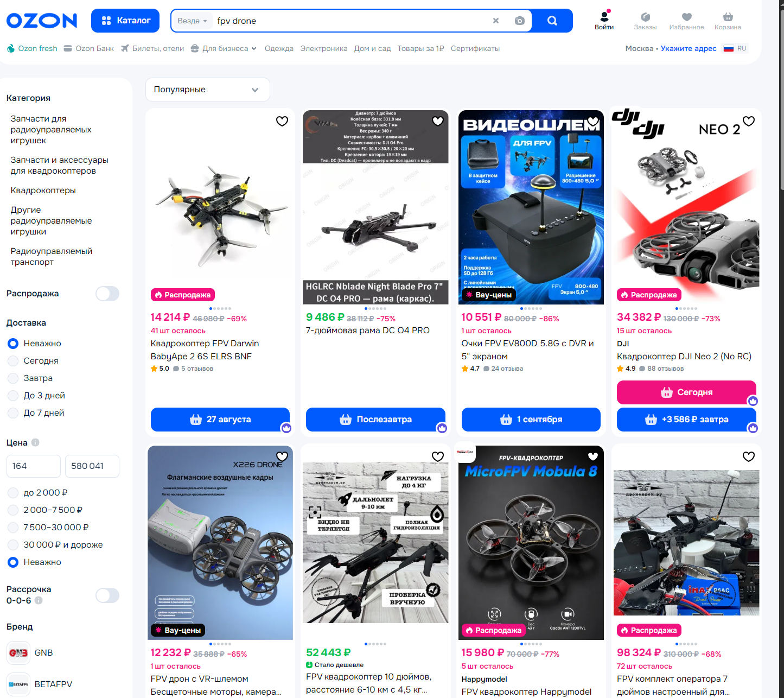Switch language via the RU flag
The image size is (784, 698).
(735, 48)
